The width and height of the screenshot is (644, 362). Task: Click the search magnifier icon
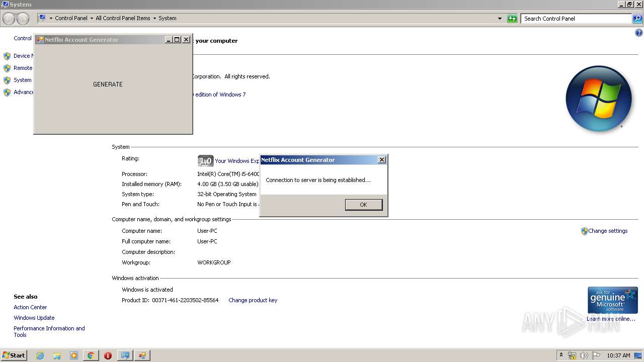tap(637, 19)
